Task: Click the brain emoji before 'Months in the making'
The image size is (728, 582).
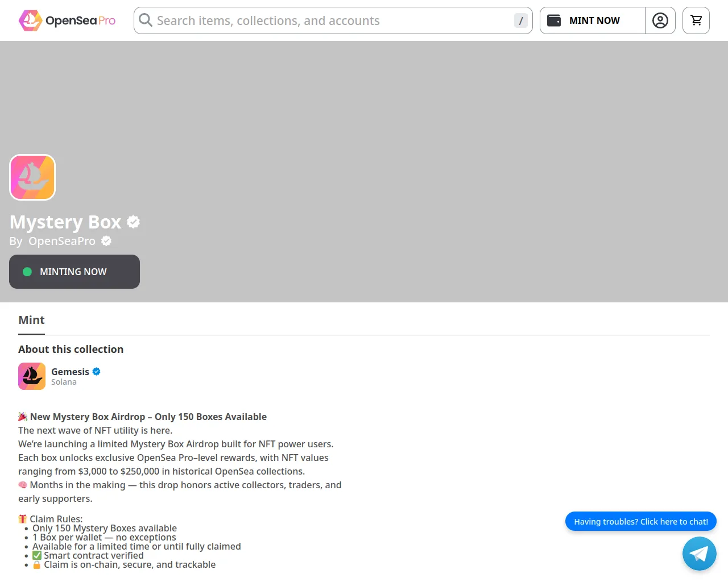Action: tap(23, 485)
